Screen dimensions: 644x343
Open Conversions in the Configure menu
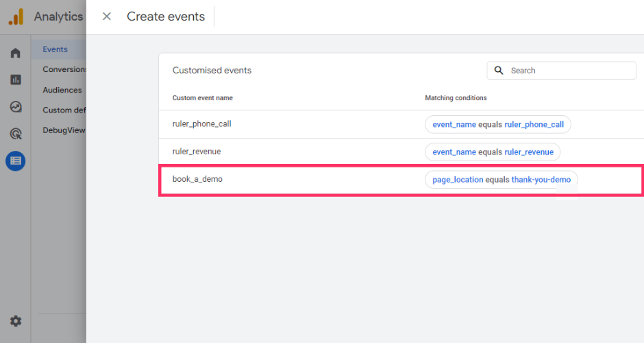64,69
